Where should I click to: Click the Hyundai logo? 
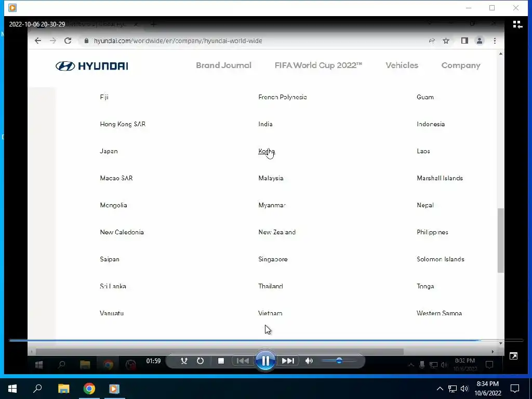point(92,66)
